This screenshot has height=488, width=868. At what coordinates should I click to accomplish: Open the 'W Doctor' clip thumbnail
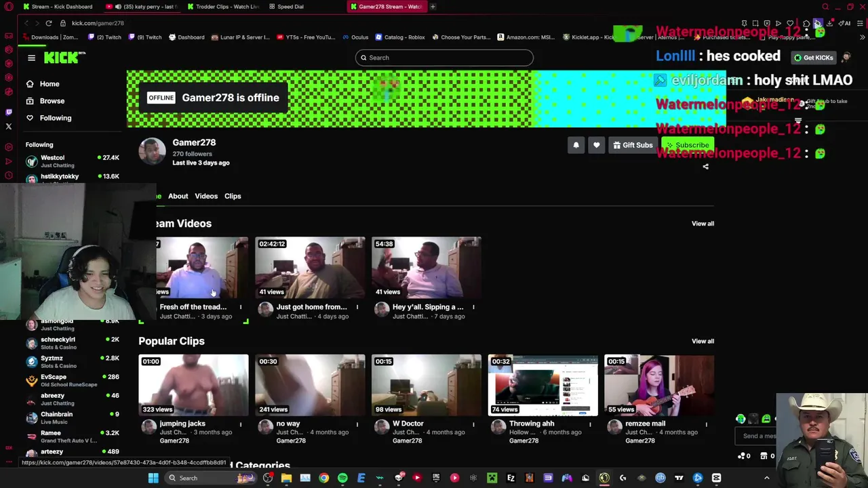(x=427, y=385)
